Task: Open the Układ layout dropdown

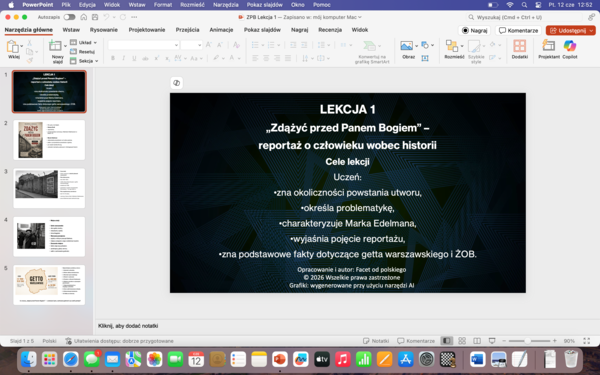Action: tap(83, 42)
